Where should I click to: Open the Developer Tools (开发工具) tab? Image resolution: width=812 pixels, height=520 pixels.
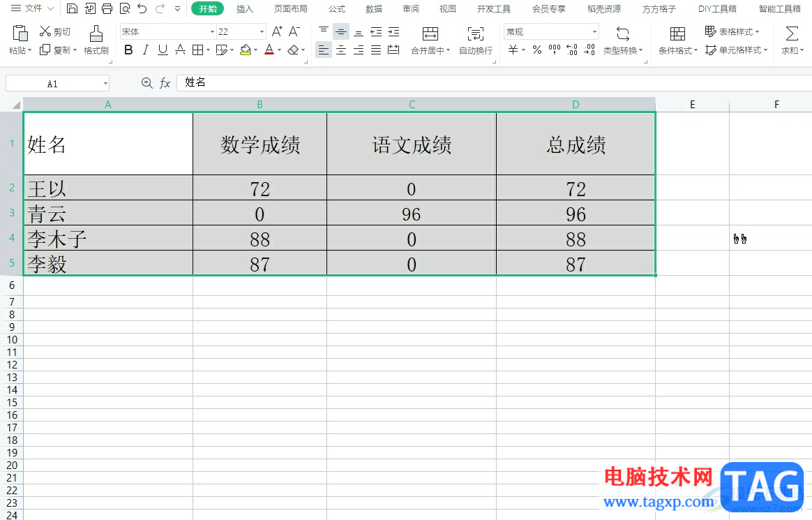coord(493,9)
